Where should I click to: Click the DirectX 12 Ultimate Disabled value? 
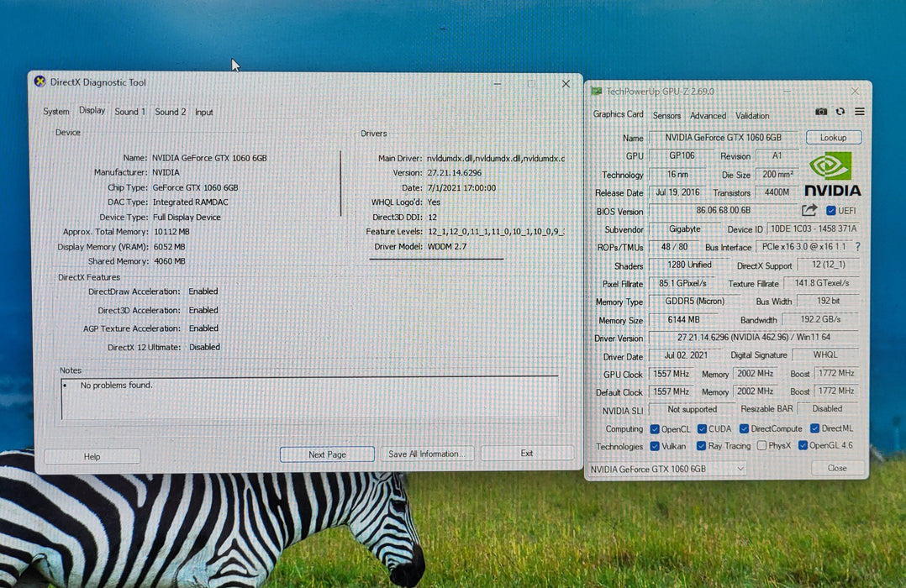(x=204, y=347)
